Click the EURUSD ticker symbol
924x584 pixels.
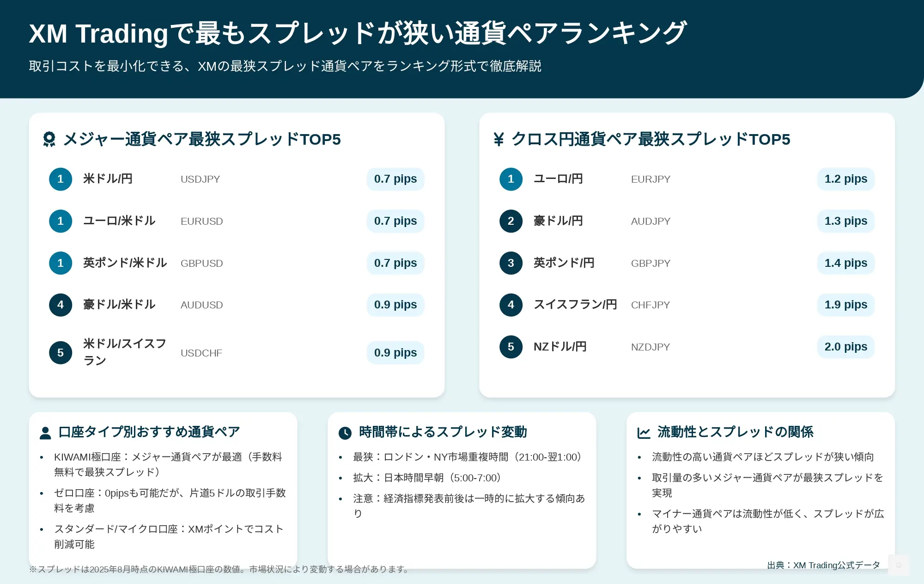(201, 221)
